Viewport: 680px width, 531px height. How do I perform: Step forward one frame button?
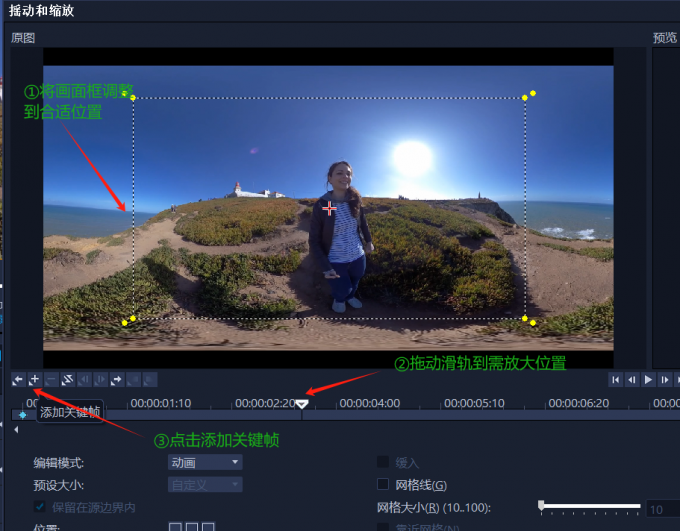coord(664,380)
